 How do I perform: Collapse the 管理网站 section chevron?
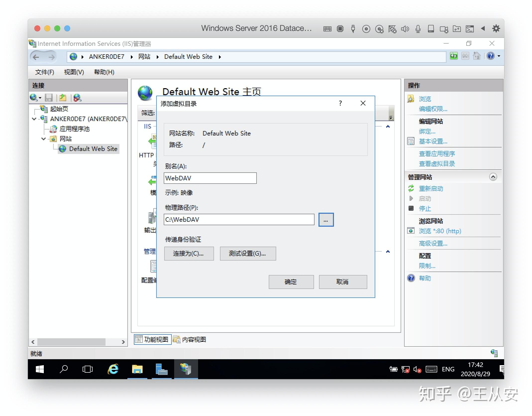pos(493,177)
